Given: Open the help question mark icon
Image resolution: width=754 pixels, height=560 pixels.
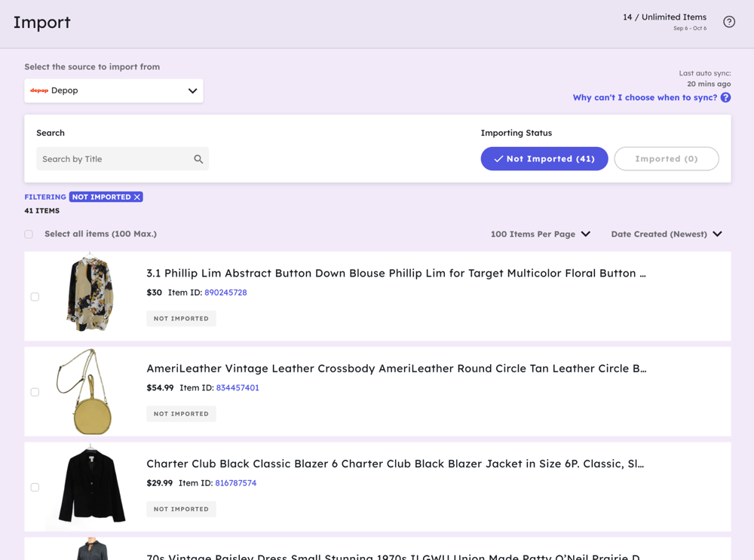Looking at the screenshot, I should [x=729, y=22].
